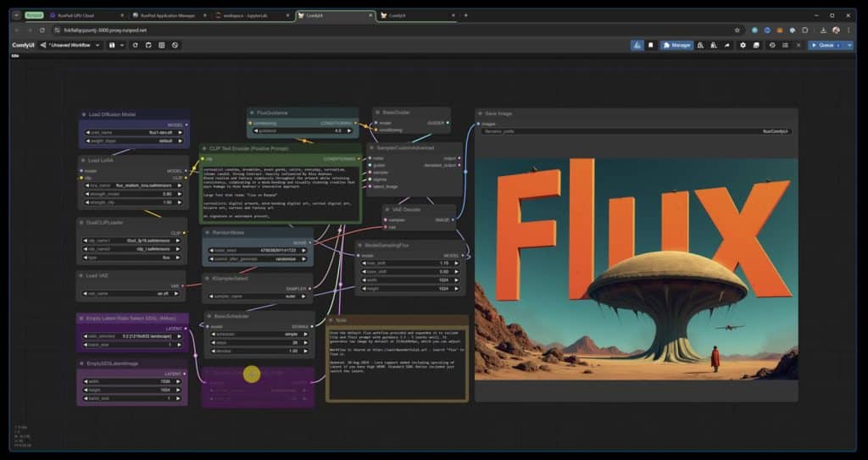The image size is (868, 460).
Task: Open ComfyUI Settings gear icon
Action: pos(743,46)
